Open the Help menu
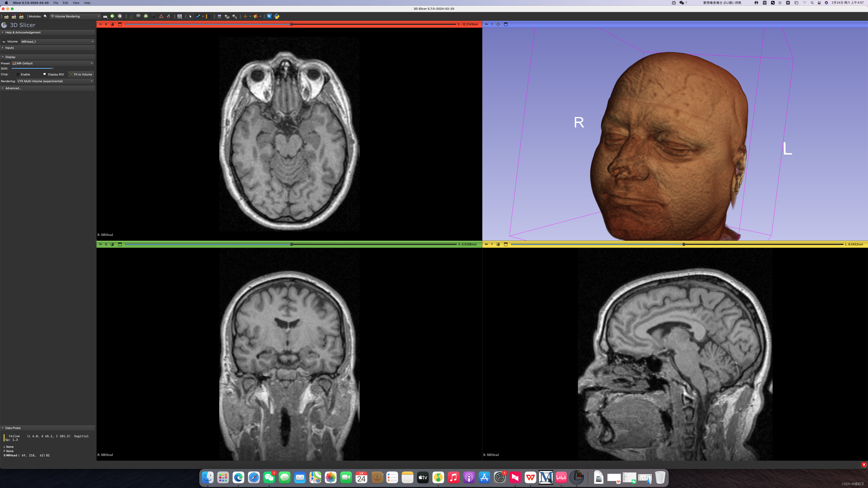Image resolution: width=868 pixels, height=488 pixels. tap(87, 3)
